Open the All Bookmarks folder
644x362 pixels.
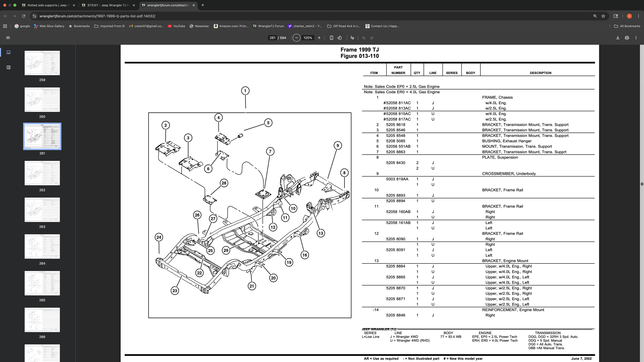(x=627, y=26)
